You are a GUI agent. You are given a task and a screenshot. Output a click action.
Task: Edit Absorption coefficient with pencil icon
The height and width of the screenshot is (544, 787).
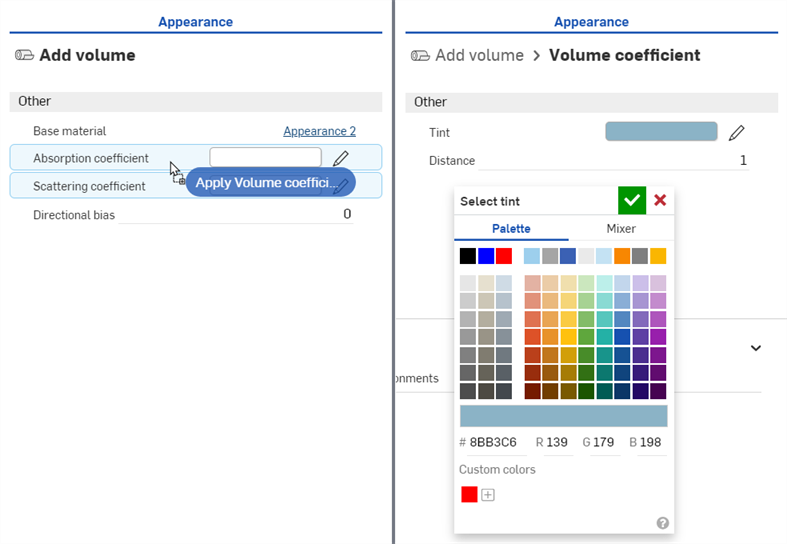pyautogui.click(x=341, y=158)
